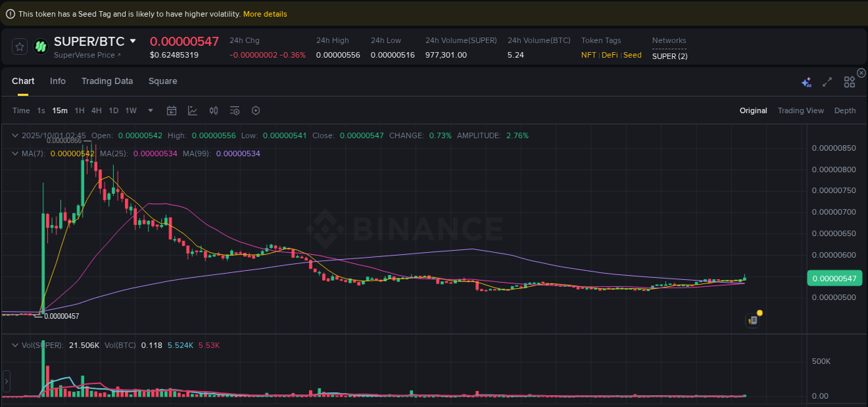Click the More details link

point(265,14)
